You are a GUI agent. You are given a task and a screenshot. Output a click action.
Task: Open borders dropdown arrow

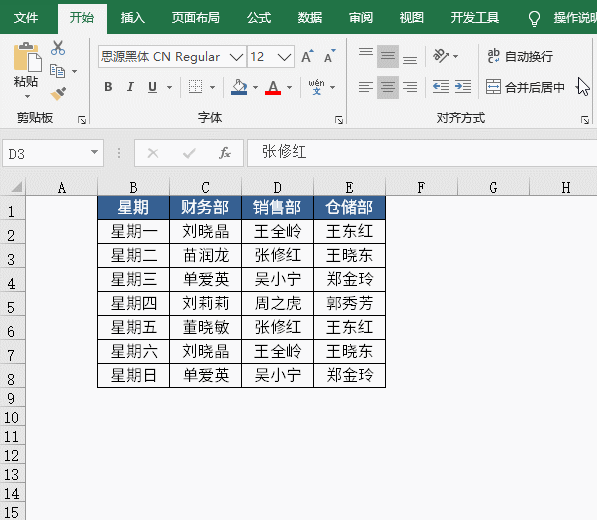(x=212, y=87)
